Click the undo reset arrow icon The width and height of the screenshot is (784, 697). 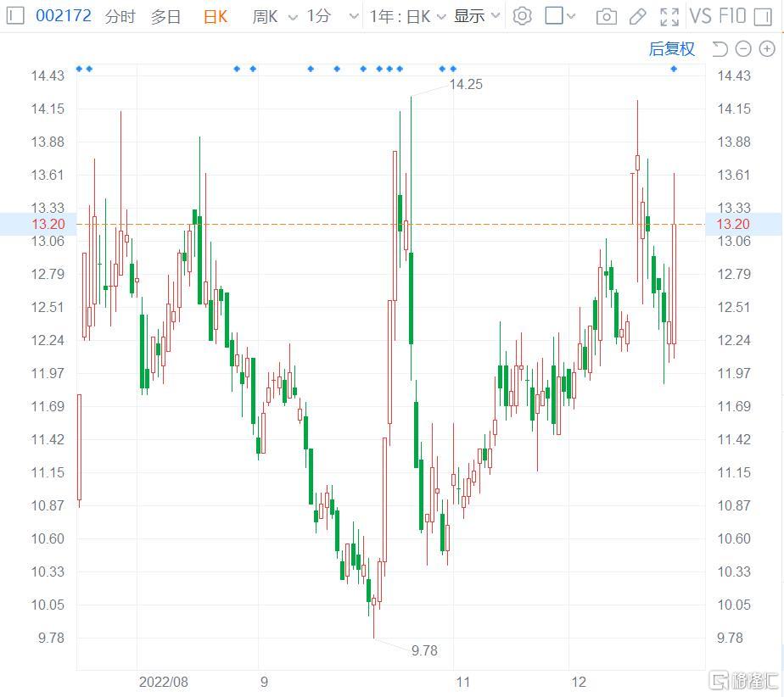point(720,49)
